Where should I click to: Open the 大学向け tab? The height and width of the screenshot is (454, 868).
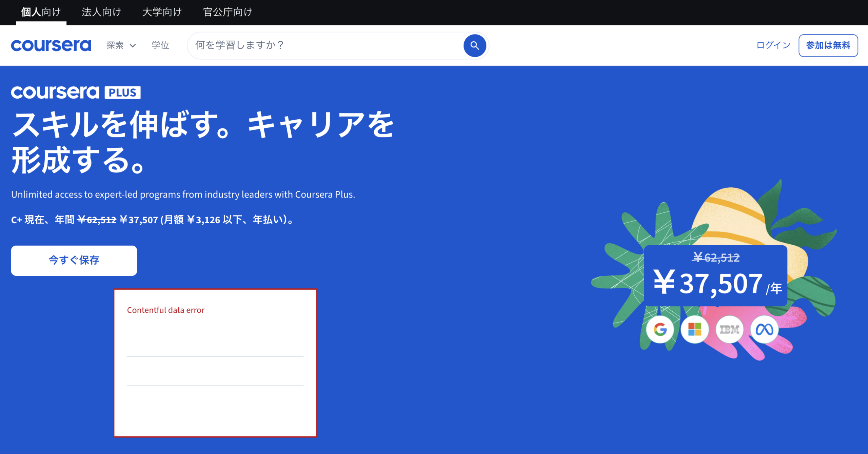pos(162,12)
